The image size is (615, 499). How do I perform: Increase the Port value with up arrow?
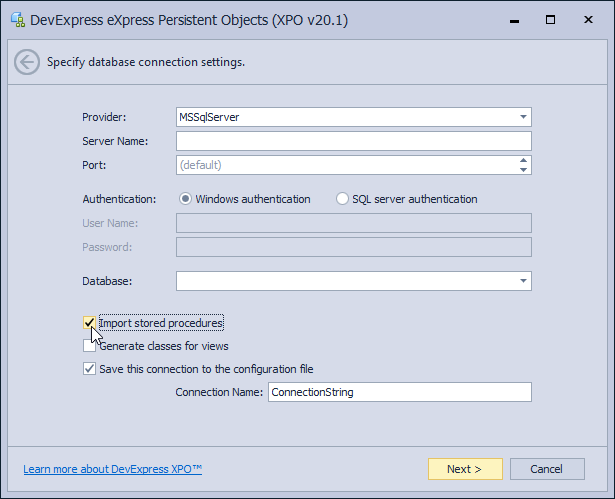coord(523,160)
